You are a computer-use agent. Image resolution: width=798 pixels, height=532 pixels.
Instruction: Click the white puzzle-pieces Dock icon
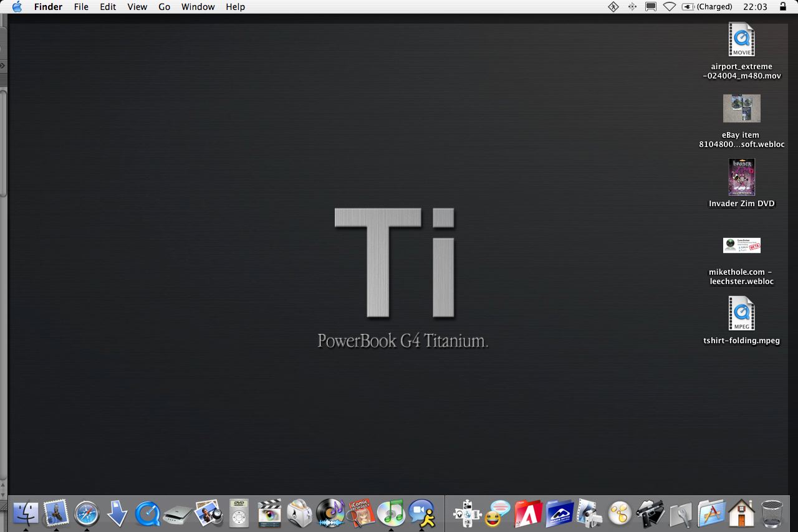pos(467,514)
